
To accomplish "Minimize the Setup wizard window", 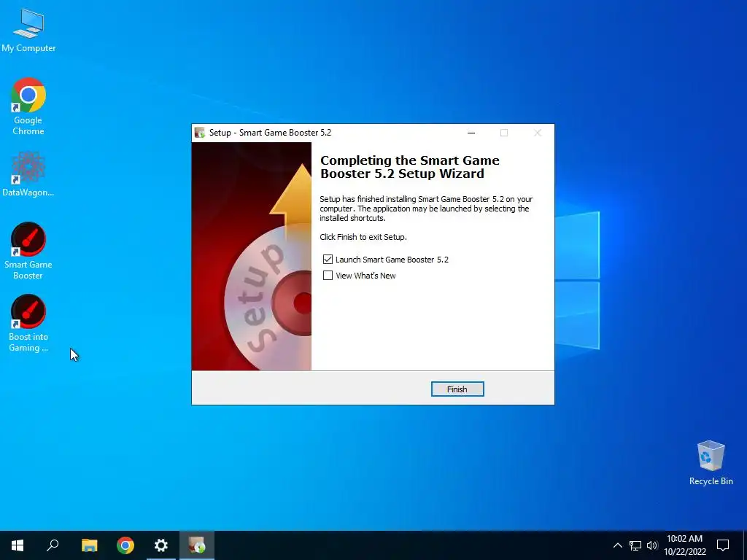I will click(471, 133).
